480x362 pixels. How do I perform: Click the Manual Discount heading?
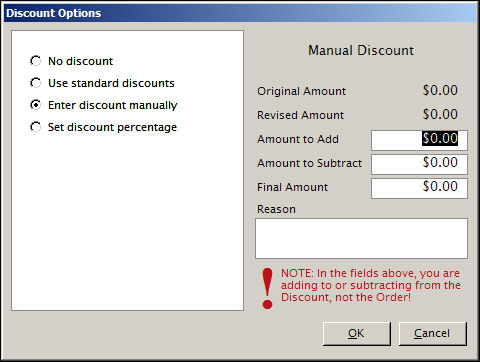361,50
